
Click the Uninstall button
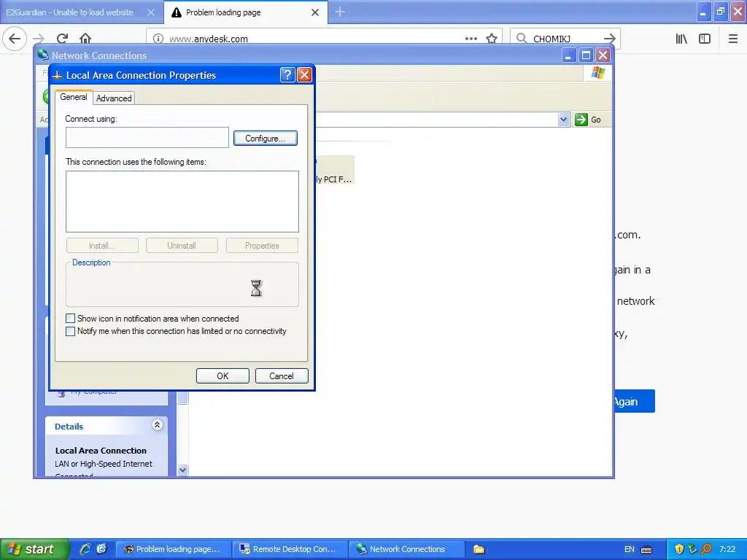[x=182, y=246]
